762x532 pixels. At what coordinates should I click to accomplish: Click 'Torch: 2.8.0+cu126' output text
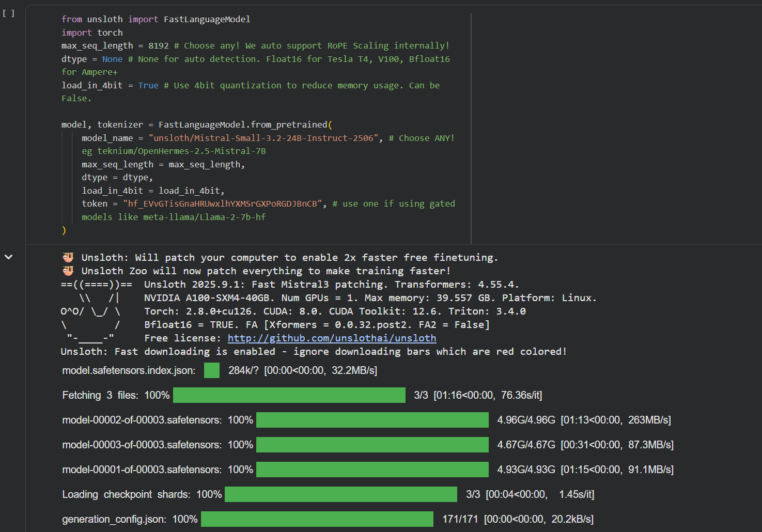point(199,311)
